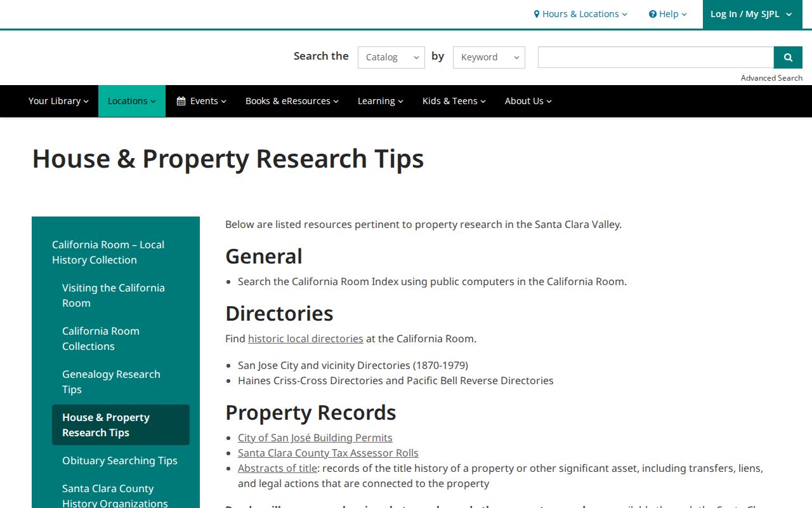Click into the catalog search text field

point(656,57)
